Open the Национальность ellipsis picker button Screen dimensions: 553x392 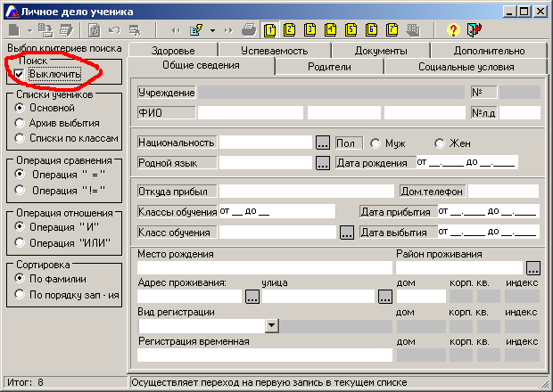pos(323,143)
